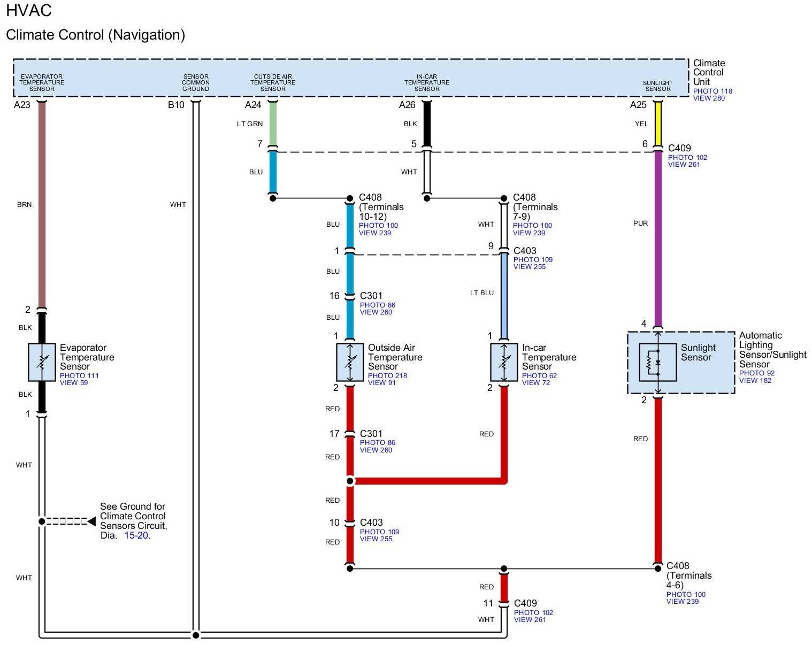Follow the diagram 15-20 ground circuit link
Viewport: 812px width, 645px height.
pyautogui.click(x=136, y=535)
